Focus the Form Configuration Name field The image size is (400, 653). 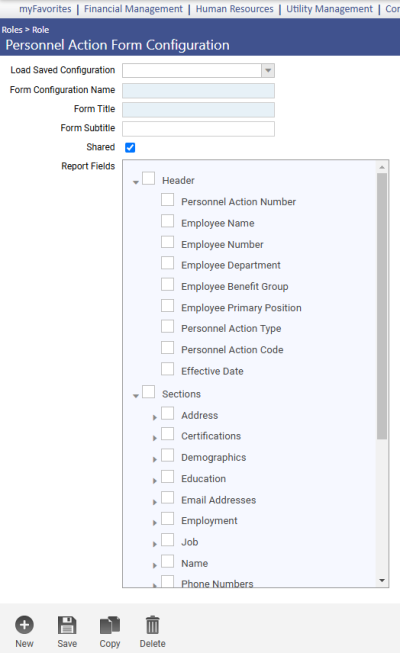(x=198, y=90)
